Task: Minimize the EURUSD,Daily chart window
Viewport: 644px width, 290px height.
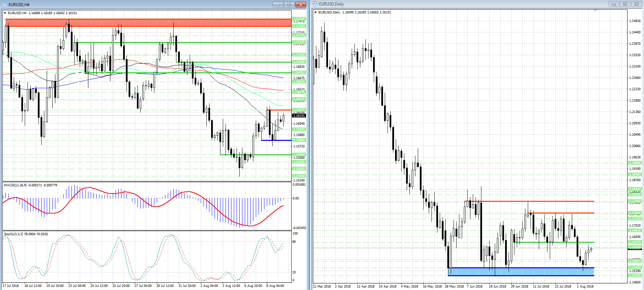Action: tap(614, 4)
